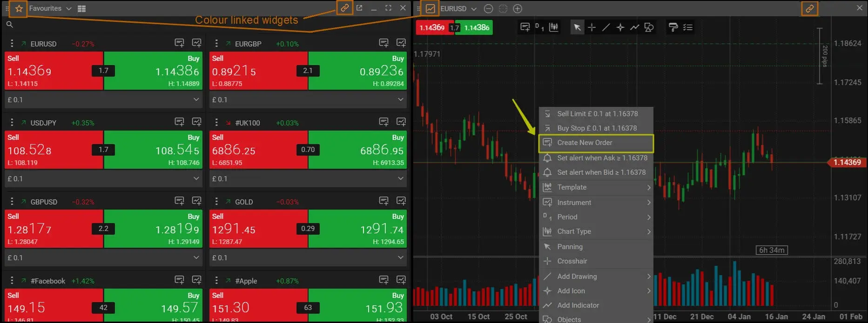This screenshot has height=323, width=868.
Task: Click the Favourites star icon
Action: [19, 9]
